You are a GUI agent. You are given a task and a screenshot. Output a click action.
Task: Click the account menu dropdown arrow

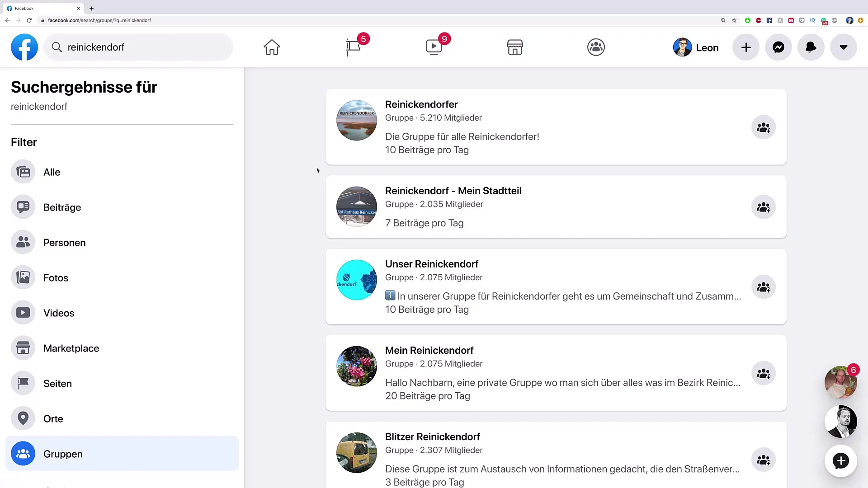[x=846, y=47]
